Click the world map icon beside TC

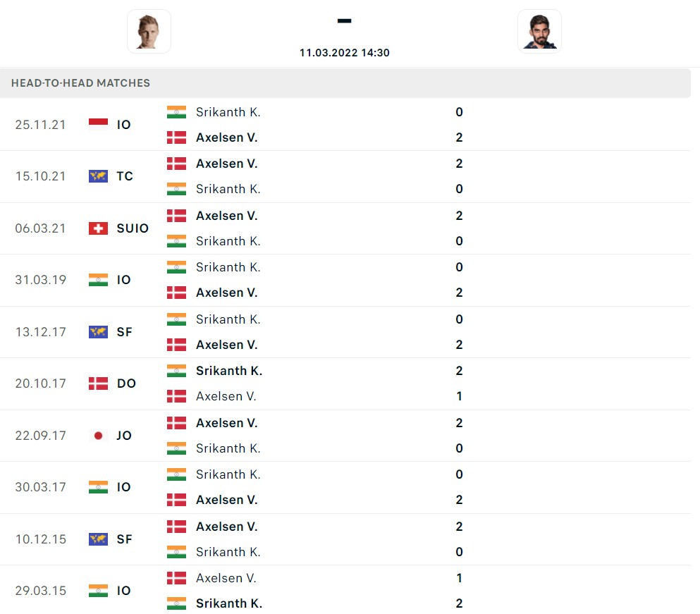click(98, 176)
